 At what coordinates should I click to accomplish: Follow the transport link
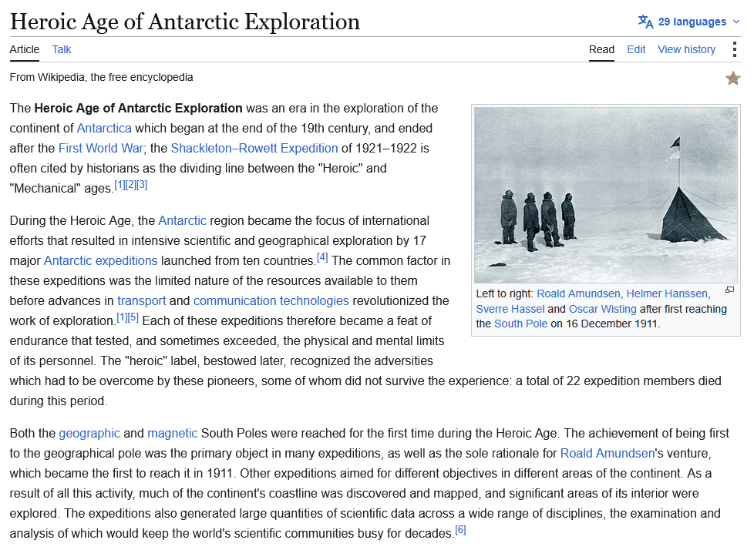(141, 301)
